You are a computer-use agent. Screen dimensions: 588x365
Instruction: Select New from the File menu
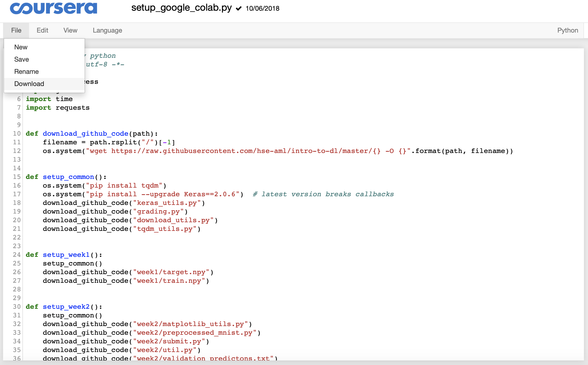(x=21, y=47)
